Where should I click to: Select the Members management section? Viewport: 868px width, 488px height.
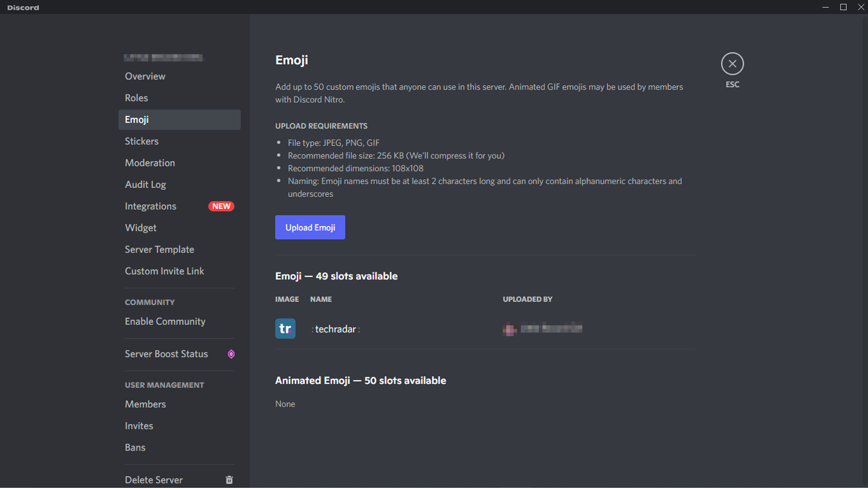146,404
